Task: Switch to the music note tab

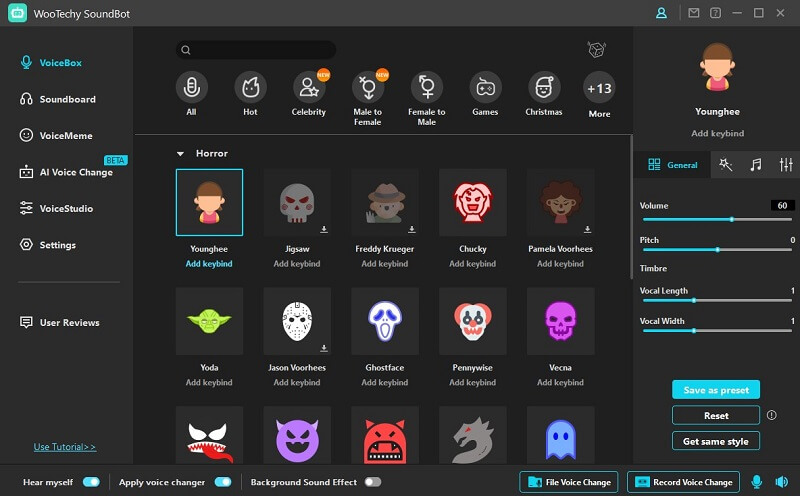Action: point(756,164)
